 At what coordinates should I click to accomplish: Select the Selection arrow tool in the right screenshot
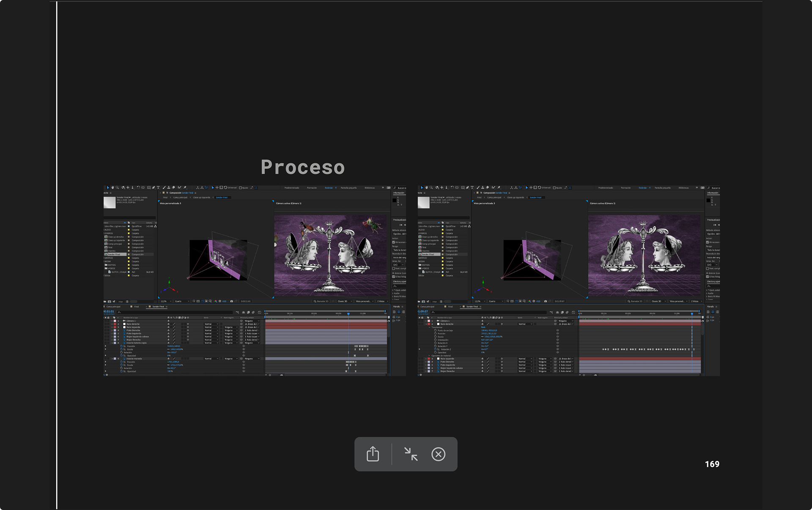click(x=422, y=187)
